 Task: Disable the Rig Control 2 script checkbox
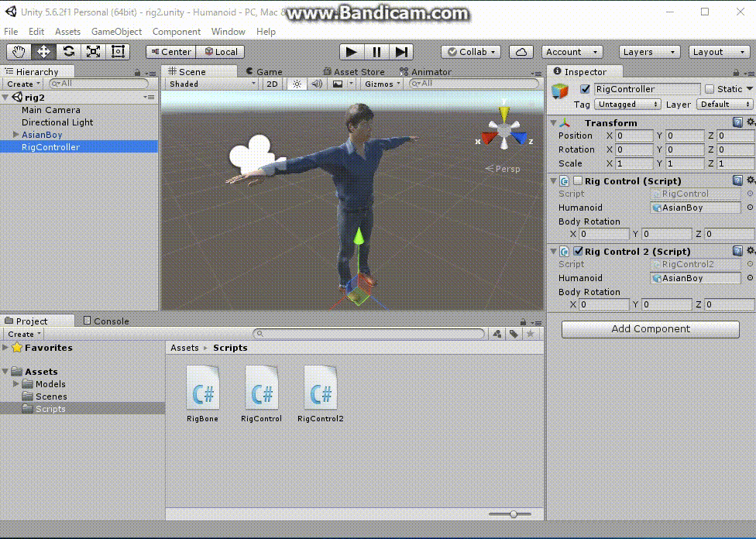tap(577, 251)
